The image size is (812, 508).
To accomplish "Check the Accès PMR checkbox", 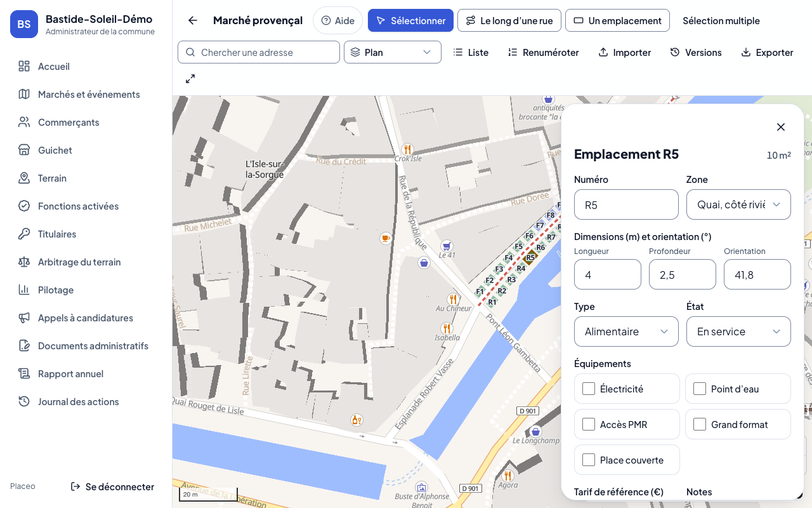I will click(x=589, y=424).
